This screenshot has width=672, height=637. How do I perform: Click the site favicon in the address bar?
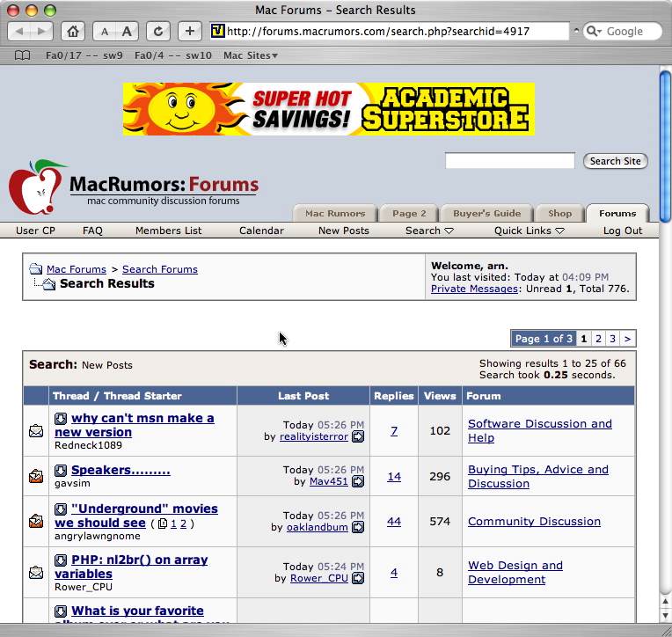pos(218,31)
